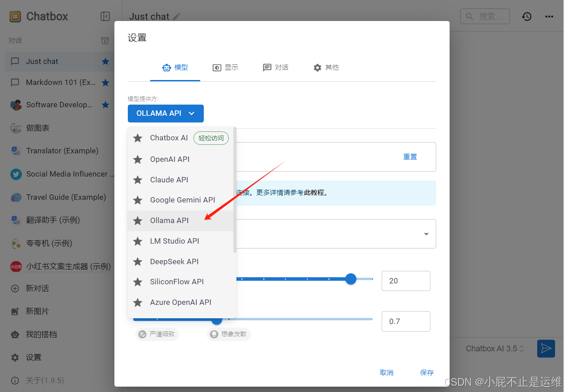
Task: Toggle the star on Markdown 101 conversation
Action: 105,82
